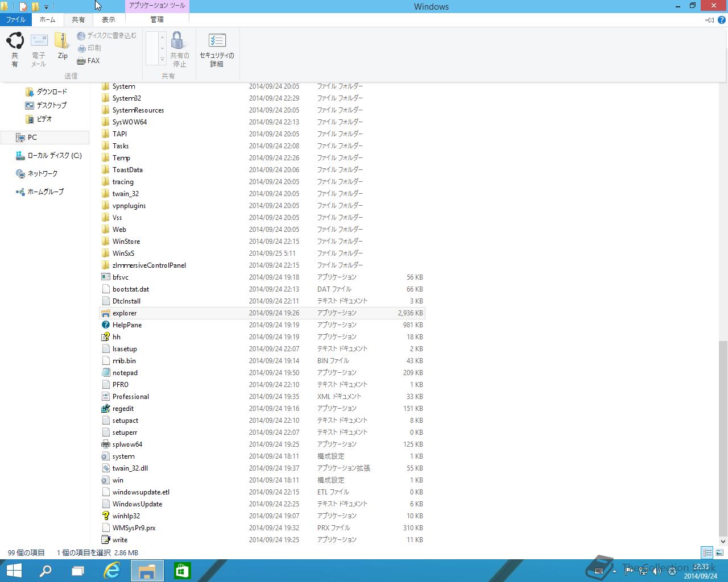Click the 印刷 print button

click(89, 48)
